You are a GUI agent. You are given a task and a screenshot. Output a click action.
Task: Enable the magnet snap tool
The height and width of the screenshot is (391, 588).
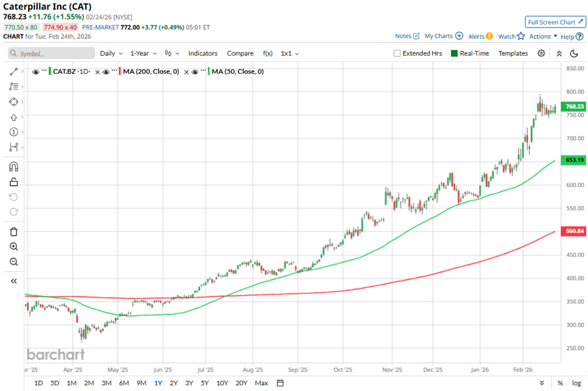coord(13,166)
